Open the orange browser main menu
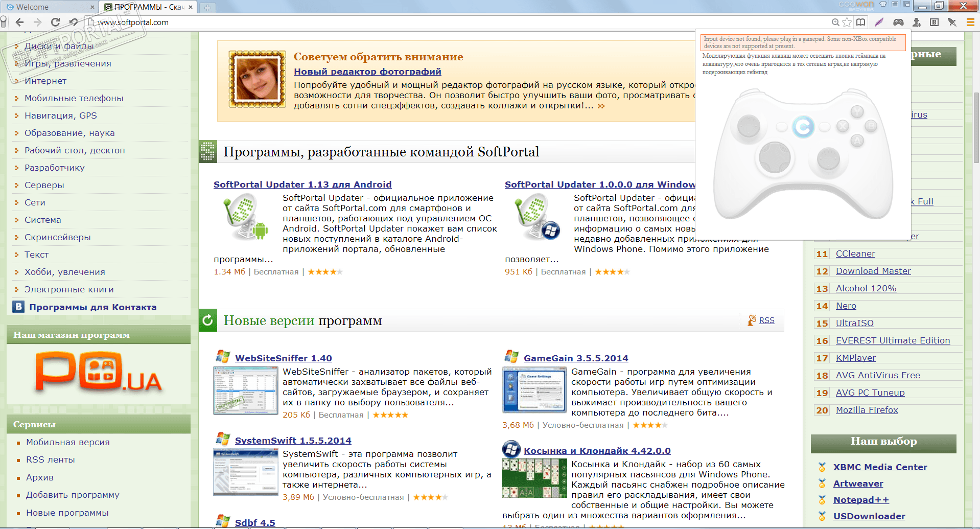Viewport: 980px width, 529px height. coord(970,22)
